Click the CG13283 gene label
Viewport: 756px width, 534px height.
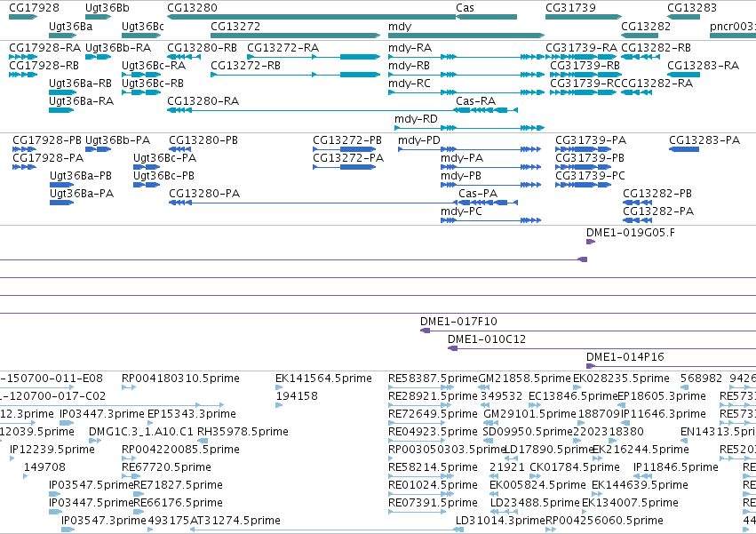pos(692,8)
